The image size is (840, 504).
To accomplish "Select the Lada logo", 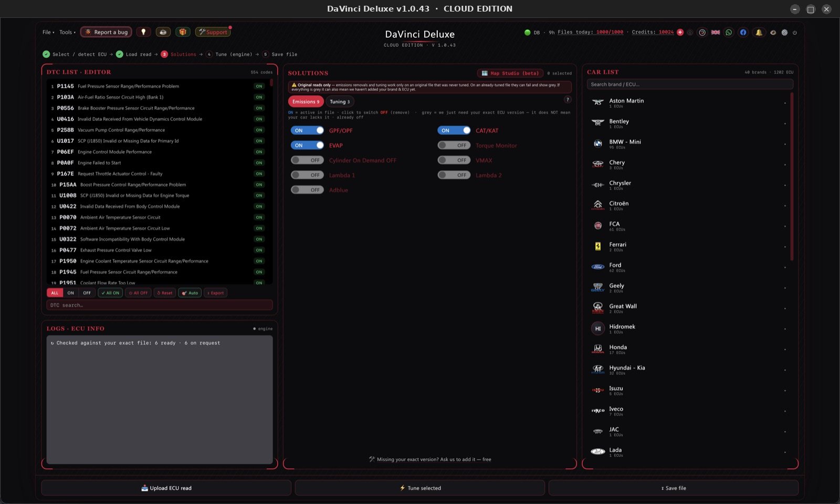I will [597, 451].
